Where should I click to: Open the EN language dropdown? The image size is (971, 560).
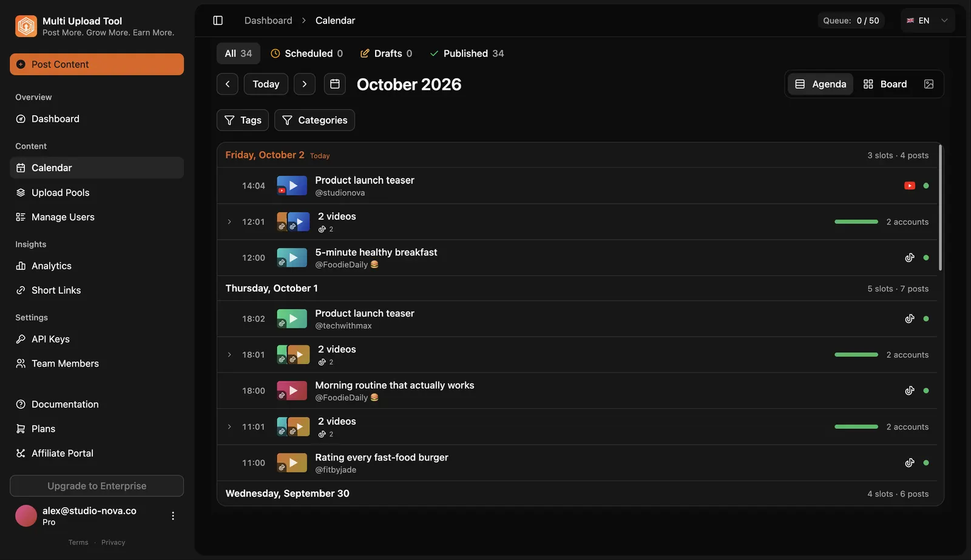(928, 21)
